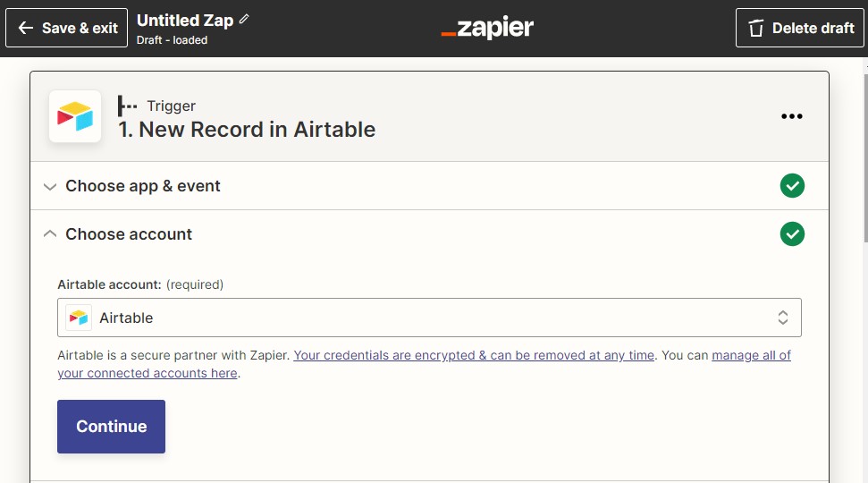This screenshot has height=483, width=868.
Task: Open the credentials are encrypted link
Action: pos(474,355)
